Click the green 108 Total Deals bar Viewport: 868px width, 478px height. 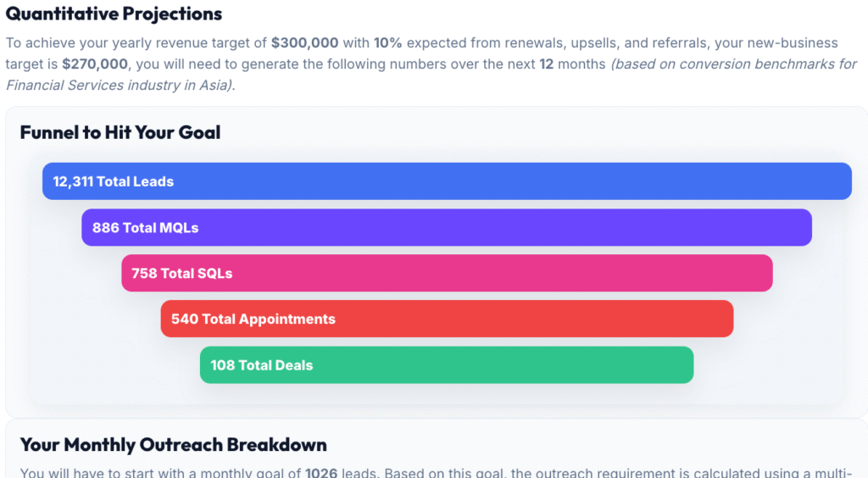pos(447,364)
